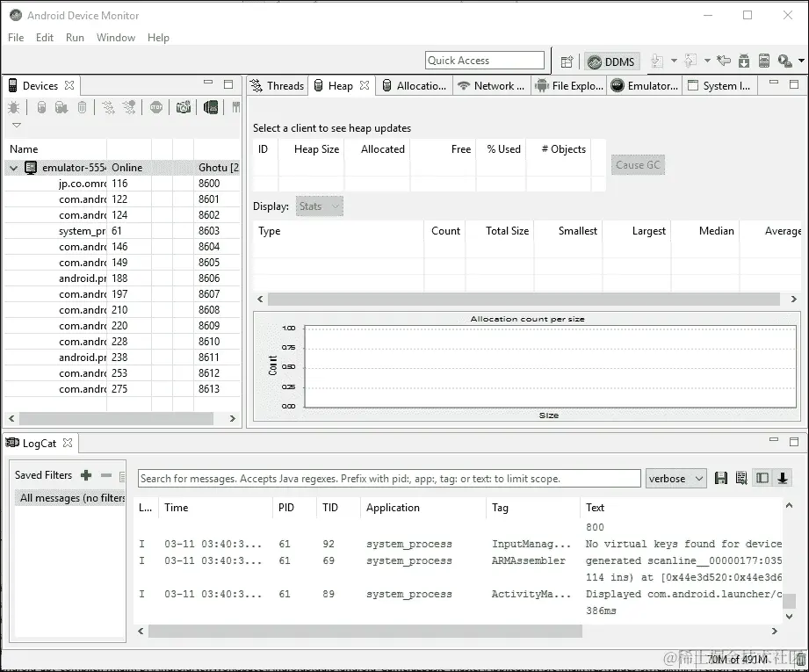The width and height of the screenshot is (809, 672).
Task: Click the Clear Log icon
Action: (x=741, y=479)
